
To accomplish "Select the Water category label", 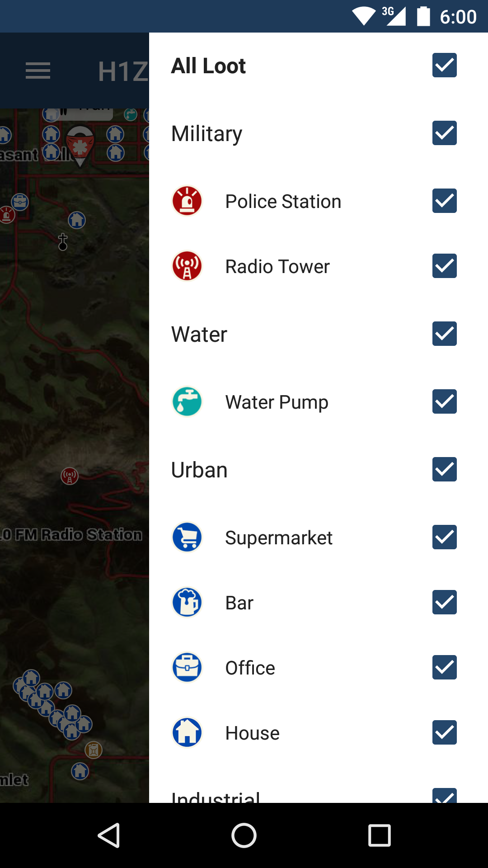I will (x=199, y=335).
